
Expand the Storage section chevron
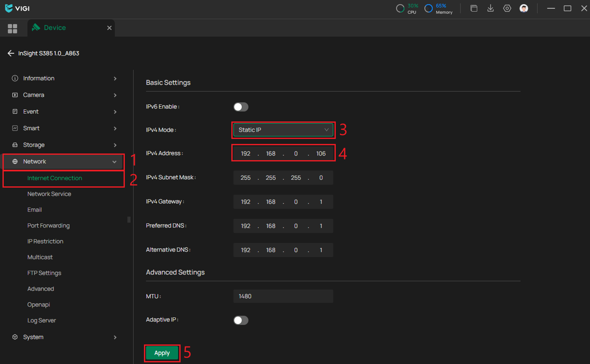pyautogui.click(x=115, y=145)
